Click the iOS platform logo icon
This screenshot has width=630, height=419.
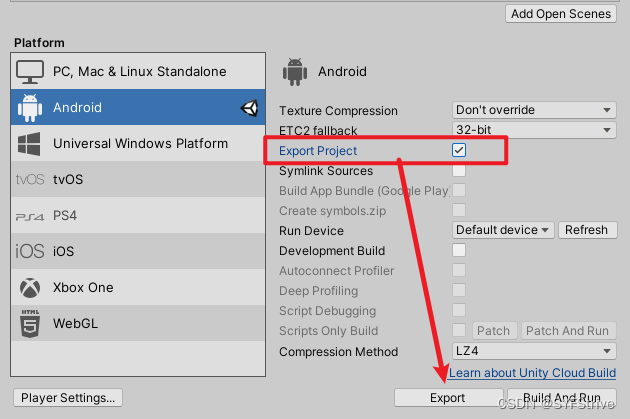[x=30, y=251]
